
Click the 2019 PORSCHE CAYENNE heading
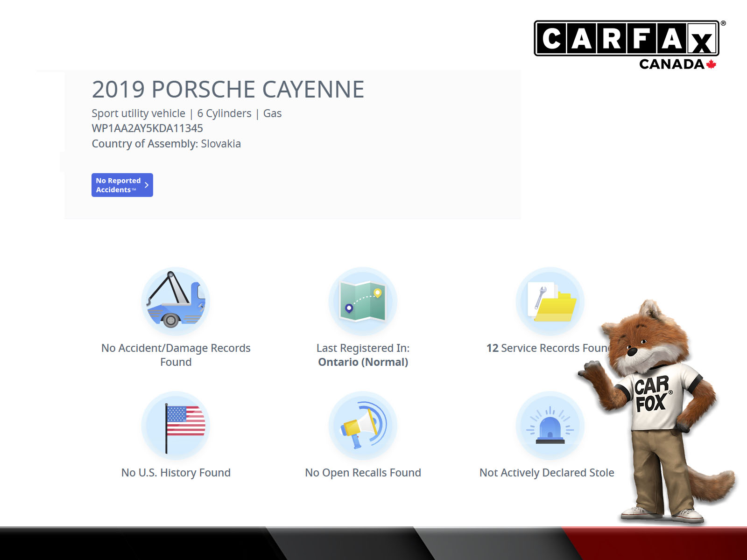[228, 89]
